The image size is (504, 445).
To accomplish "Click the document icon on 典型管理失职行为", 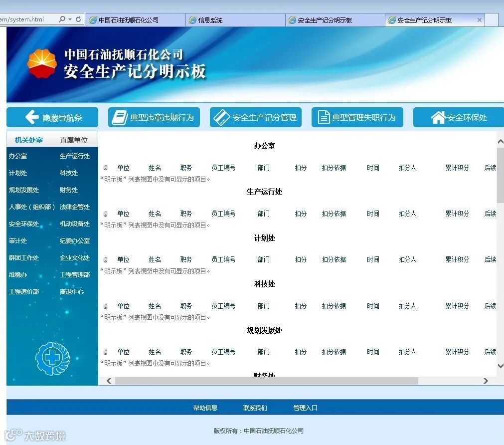I will point(324,117).
